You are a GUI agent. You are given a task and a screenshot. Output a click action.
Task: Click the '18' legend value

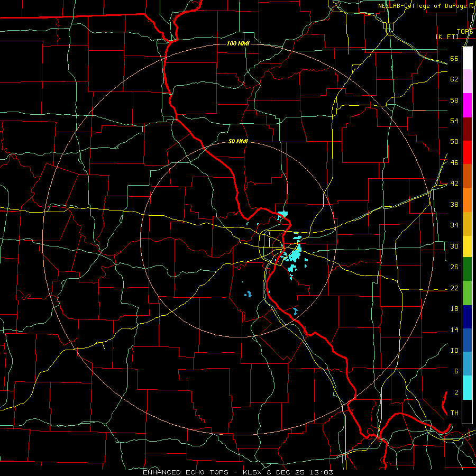454,309
